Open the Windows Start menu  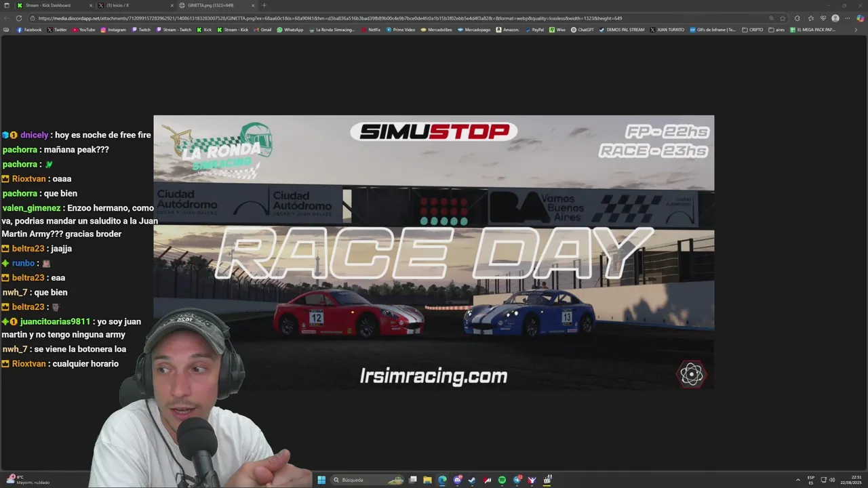(x=321, y=480)
